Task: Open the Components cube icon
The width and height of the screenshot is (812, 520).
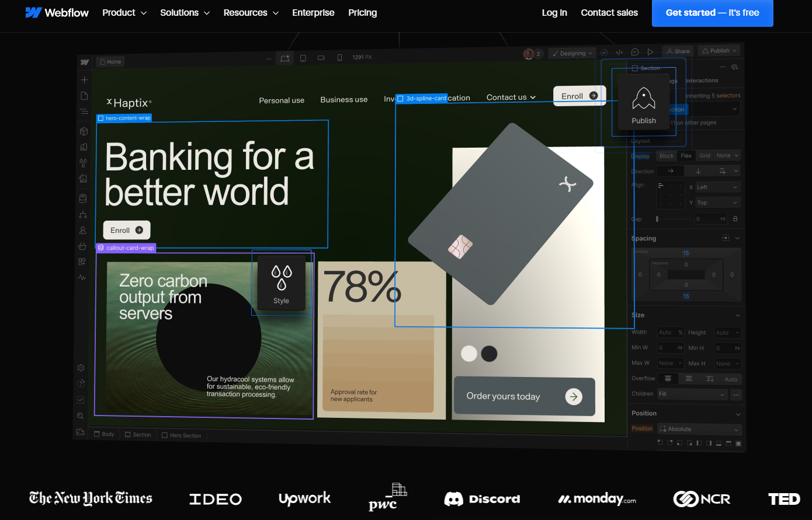Action: click(84, 131)
